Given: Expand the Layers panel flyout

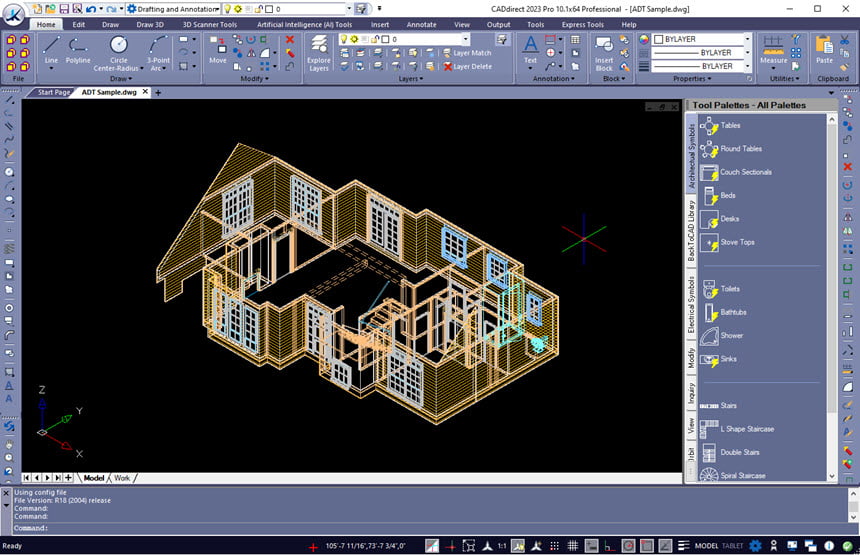Looking at the screenshot, I should [411, 79].
